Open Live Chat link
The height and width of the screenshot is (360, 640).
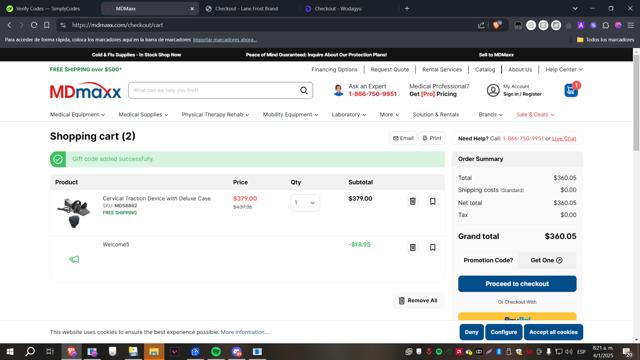564,138
